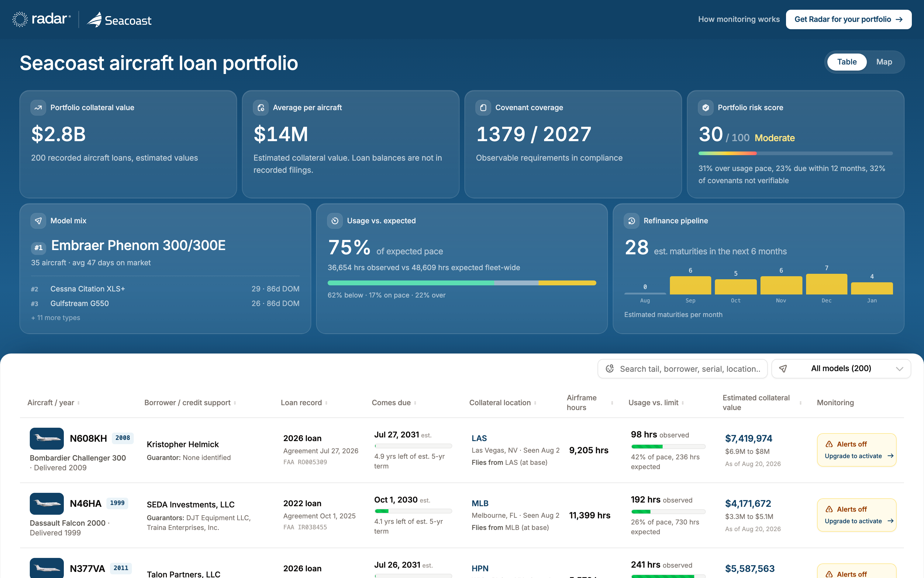Click borrower SEDA Investments, LLC

click(x=191, y=505)
